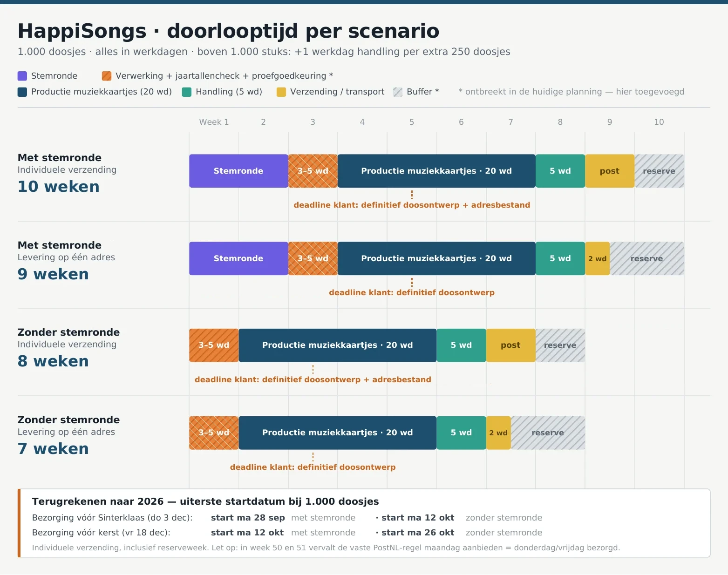This screenshot has height=575, width=728.
Task: Select the Productie bar in the 8 weken row
Action: point(338,345)
